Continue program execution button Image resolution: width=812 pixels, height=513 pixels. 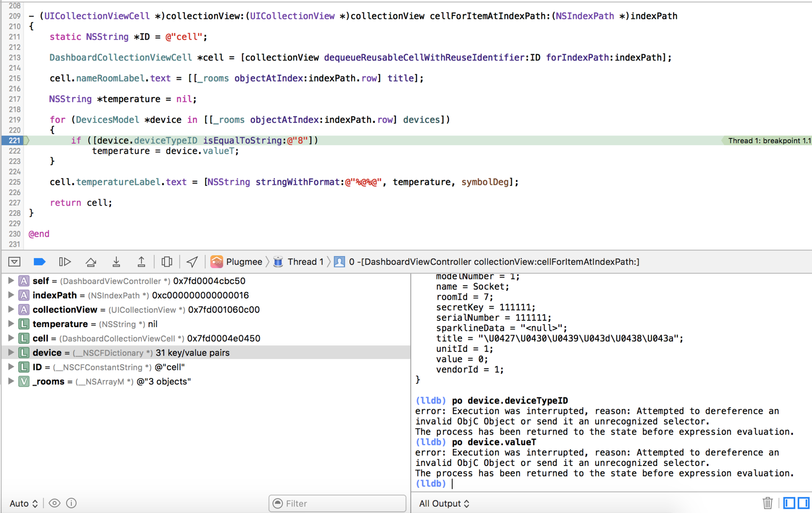click(x=65, y=262)
